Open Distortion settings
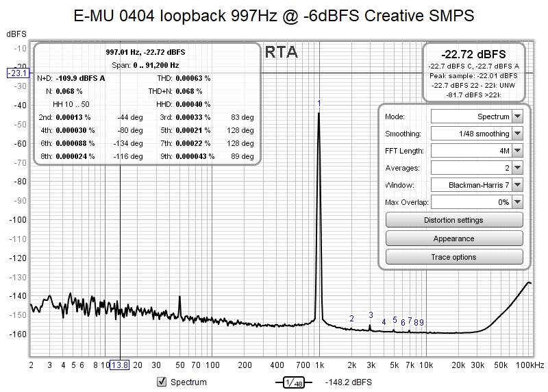Viewport: 548px width, 392px height. 454,220
